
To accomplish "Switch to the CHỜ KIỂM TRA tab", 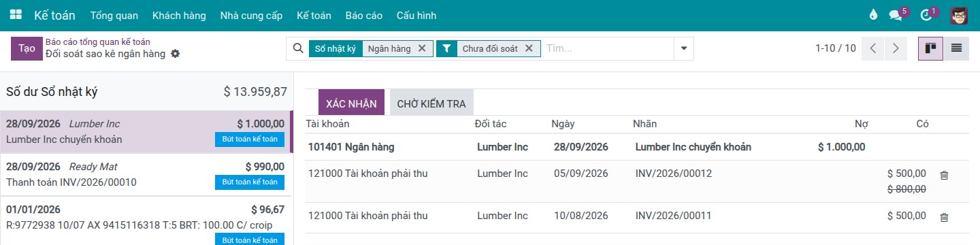I will 431,103.
